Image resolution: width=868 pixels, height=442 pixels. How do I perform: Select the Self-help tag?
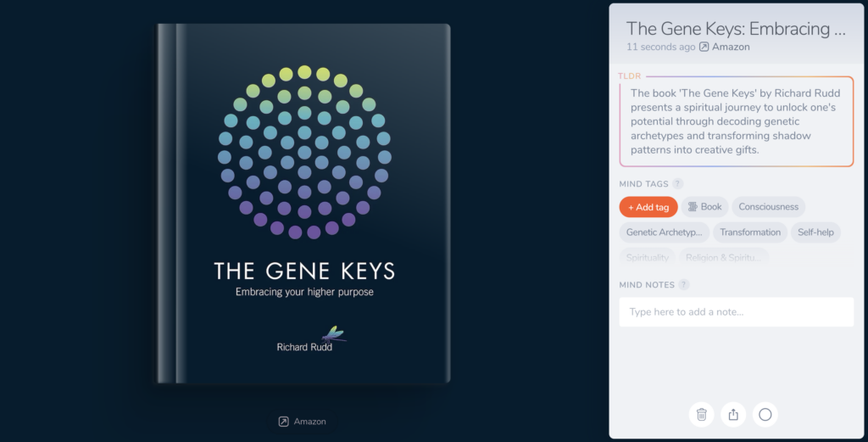pyautogui.click(x=815, y=232)
